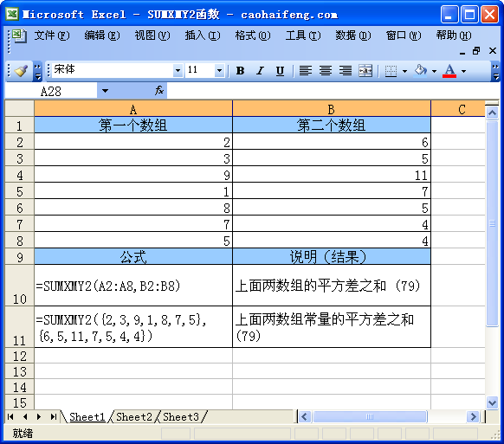Screen dimensions: 504x444
Task: Select cell 说明（结果）
Action: 332,257
